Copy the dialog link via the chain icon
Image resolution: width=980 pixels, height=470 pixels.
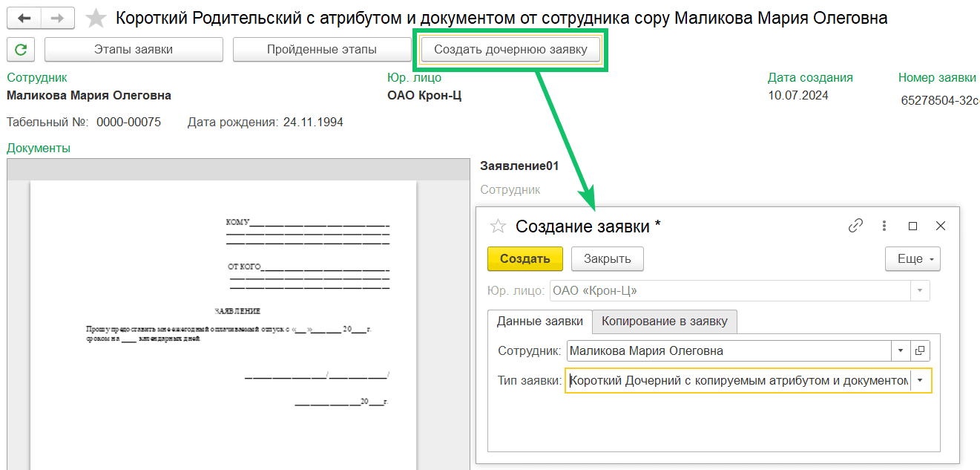point(856,226)
